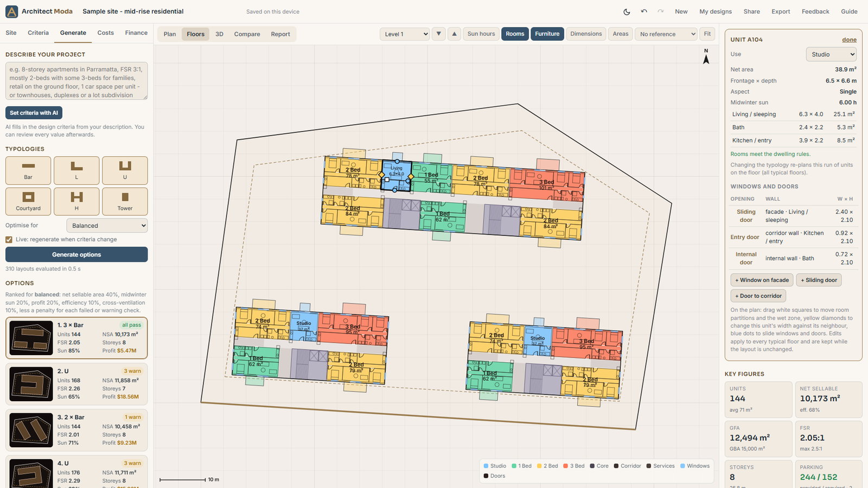This screenshot has width=868, height=488.
Task: Click the 'done' link in Unit A104
Action: 849,40
